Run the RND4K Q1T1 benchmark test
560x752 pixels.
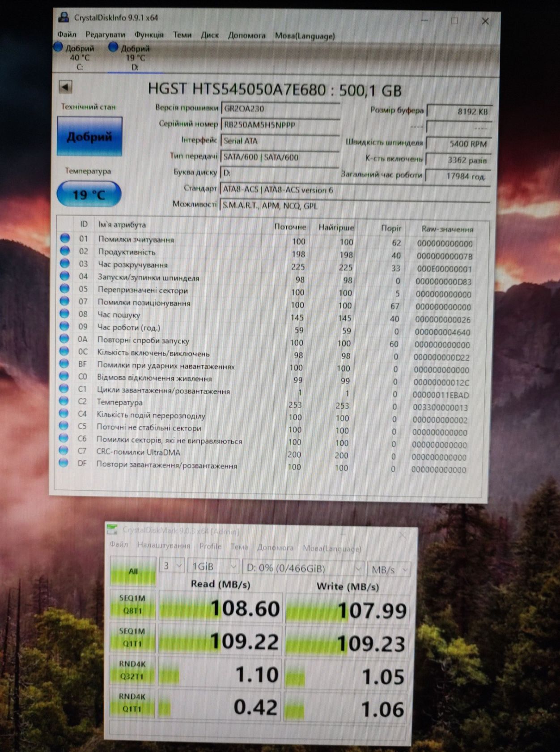point(132,703)
